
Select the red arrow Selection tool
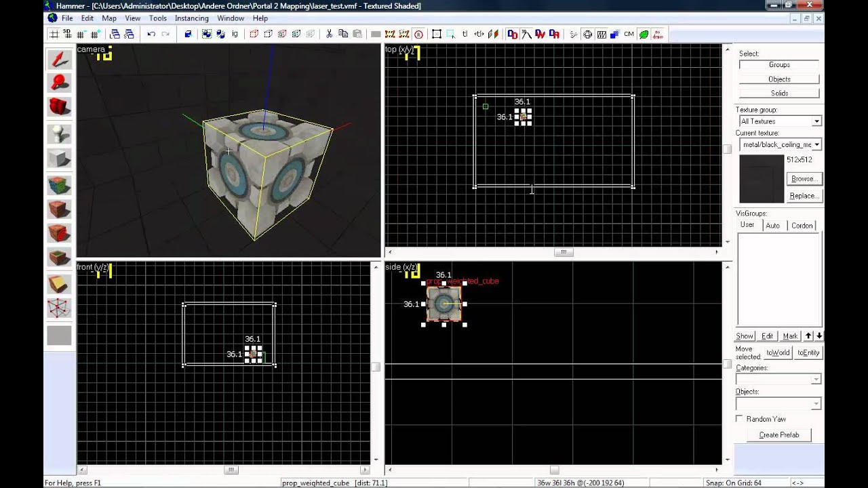point(60,59)
